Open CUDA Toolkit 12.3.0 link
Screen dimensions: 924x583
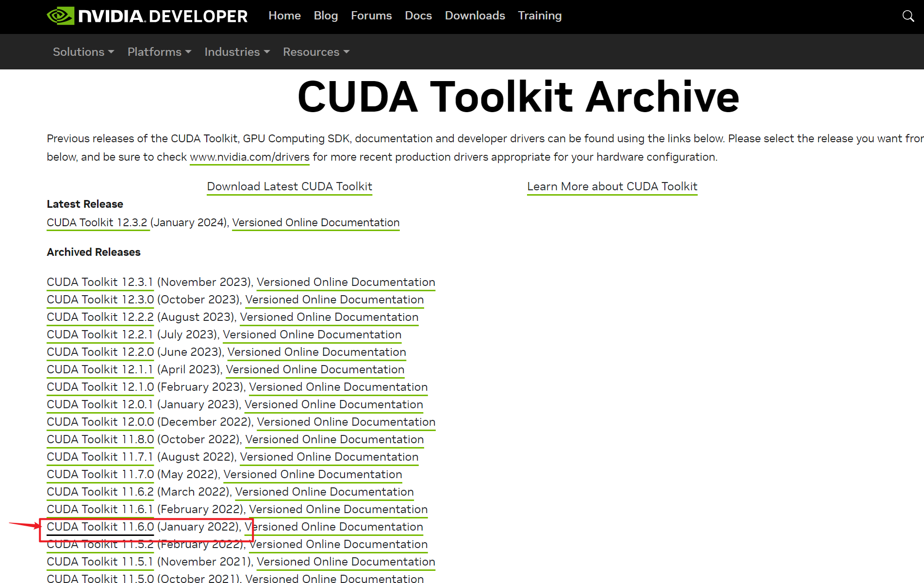100,300
